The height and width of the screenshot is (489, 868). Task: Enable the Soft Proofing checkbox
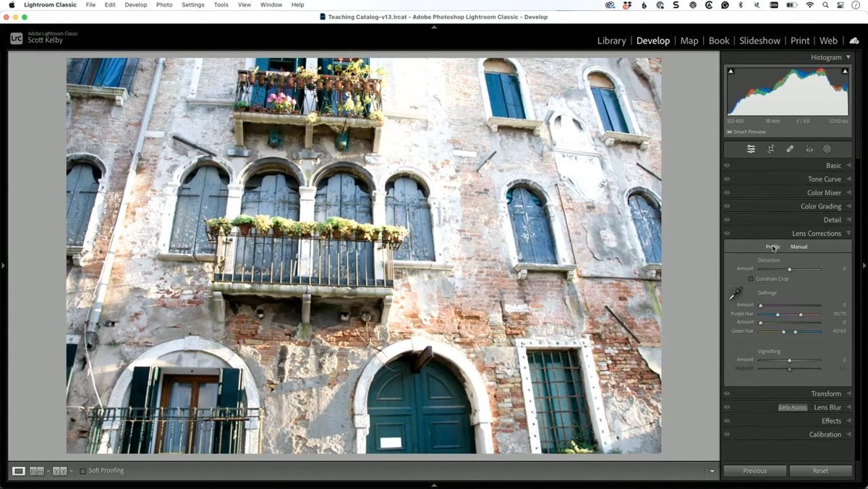click(x=82, y=471)
